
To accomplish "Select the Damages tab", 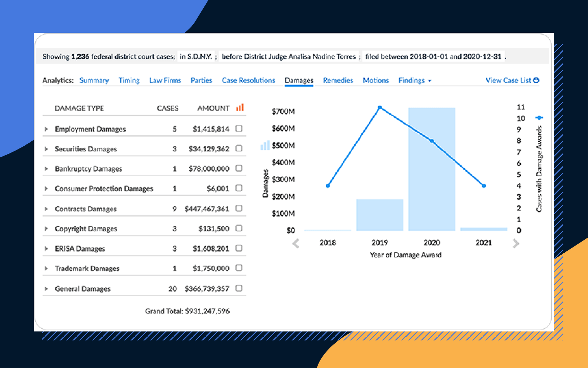I will 299,80.
